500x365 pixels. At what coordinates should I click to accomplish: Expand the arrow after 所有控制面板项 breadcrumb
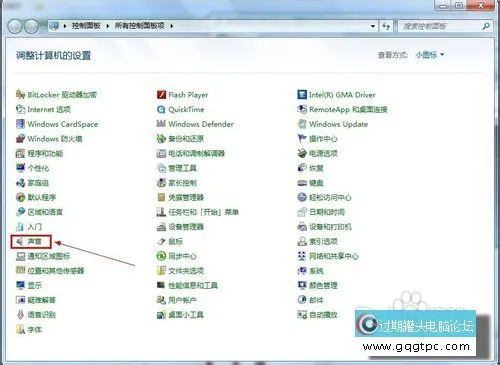click(x=172, y=26)
